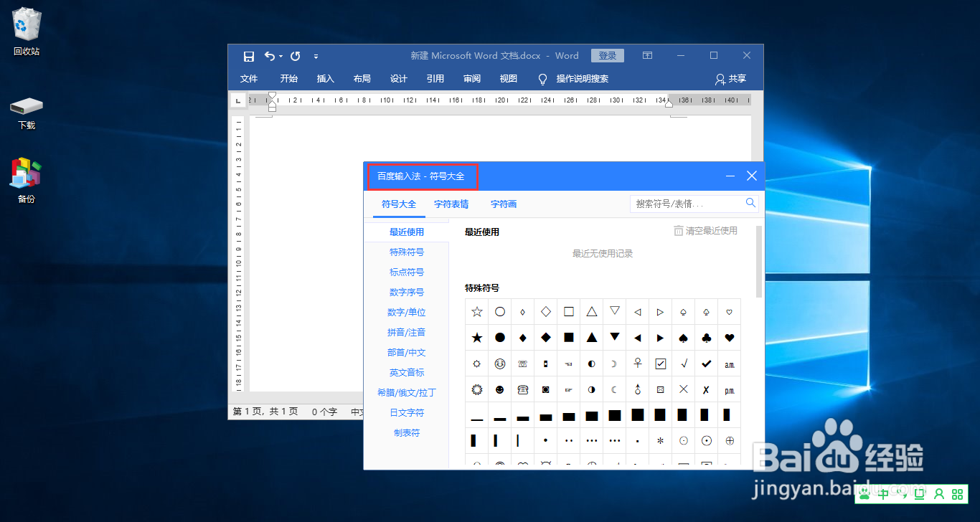This screenshot has height=522, width=980.
Task: Redo or repeat the last action in Word
Action: [x=295, y=56]
